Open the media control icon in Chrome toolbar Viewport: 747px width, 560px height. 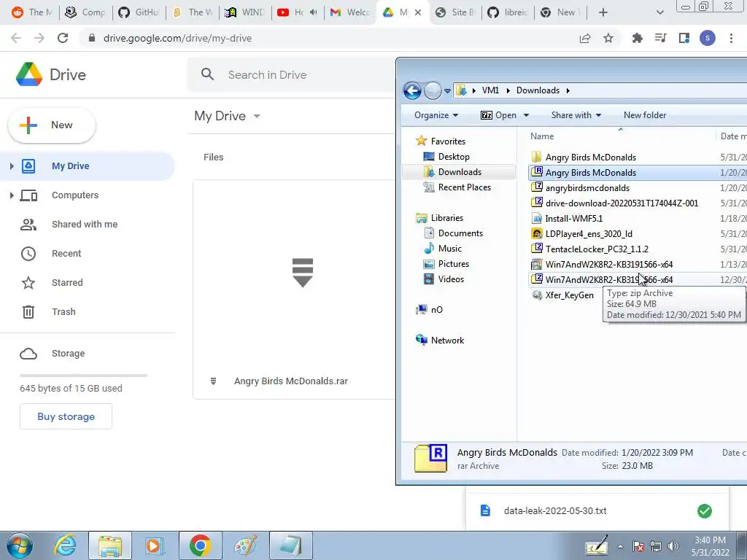[660, 38]
